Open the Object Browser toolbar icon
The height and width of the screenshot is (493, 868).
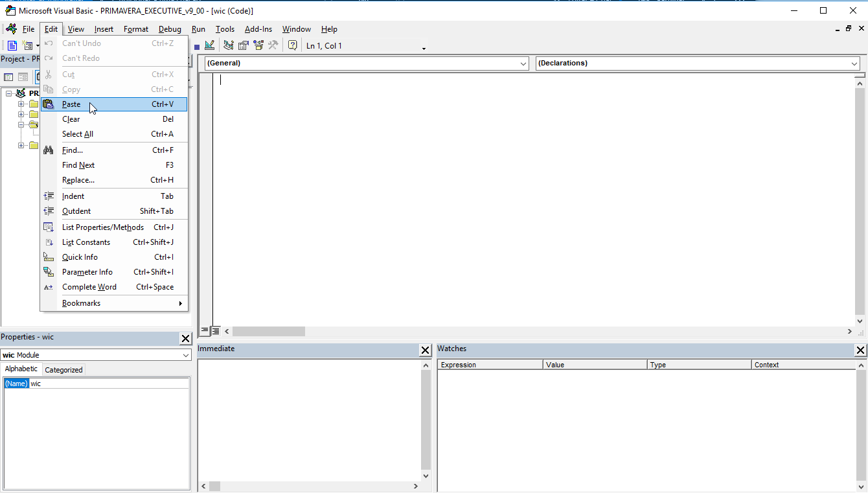click(258, 45)
